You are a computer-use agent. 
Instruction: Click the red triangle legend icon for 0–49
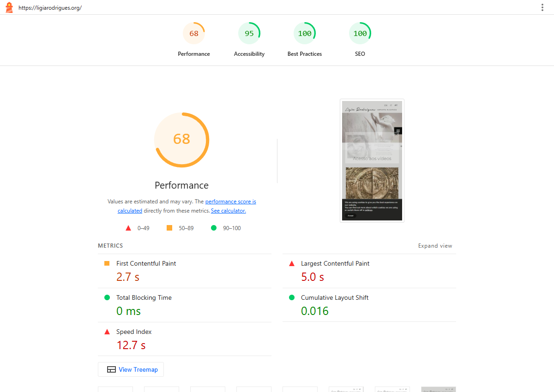(x=128, y=228)
